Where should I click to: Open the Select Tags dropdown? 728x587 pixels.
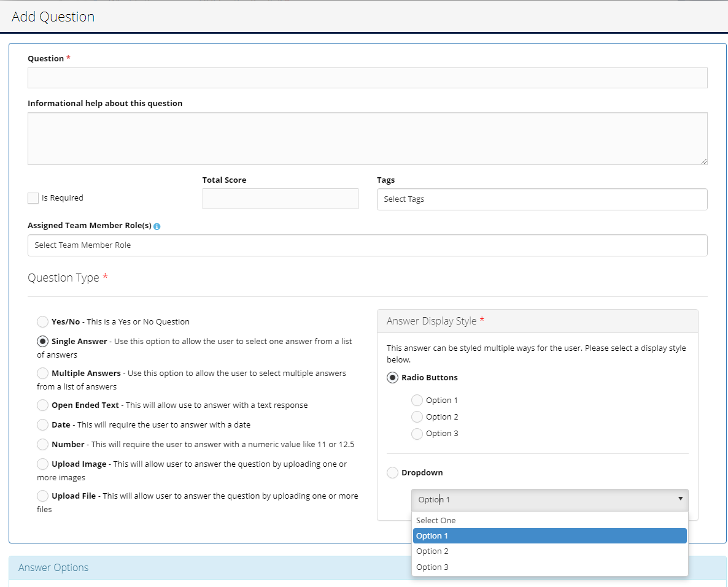pyautogui.click(x=542, y=199)
